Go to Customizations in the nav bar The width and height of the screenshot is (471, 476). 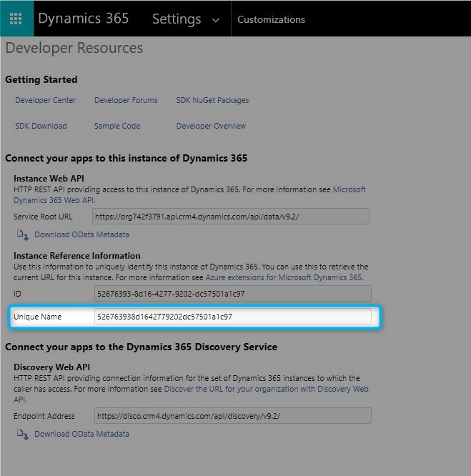(271, 19)
